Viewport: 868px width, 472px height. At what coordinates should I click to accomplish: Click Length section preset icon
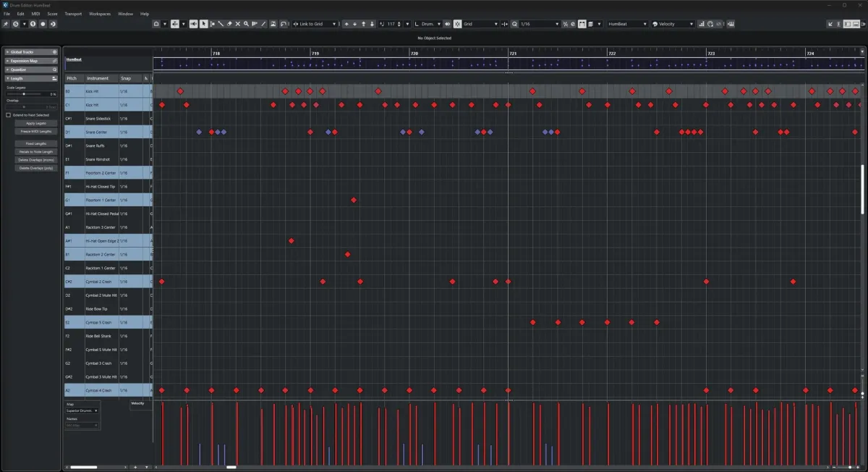pos(54,78)
